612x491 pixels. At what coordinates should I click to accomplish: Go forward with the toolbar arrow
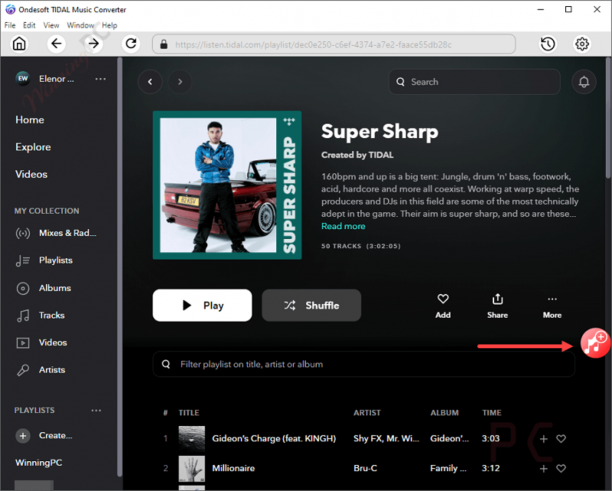pyautogui.click(x=93, y=44)
